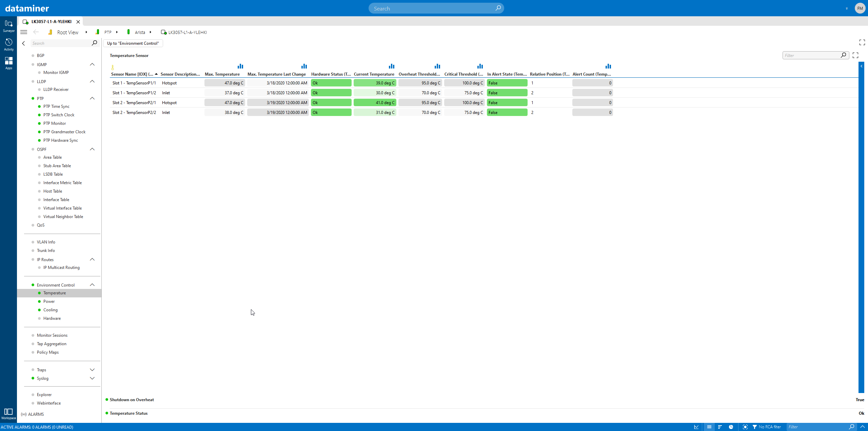868x431 pixels.
Task: Open the Apps sidebar module
Action: 8,63
